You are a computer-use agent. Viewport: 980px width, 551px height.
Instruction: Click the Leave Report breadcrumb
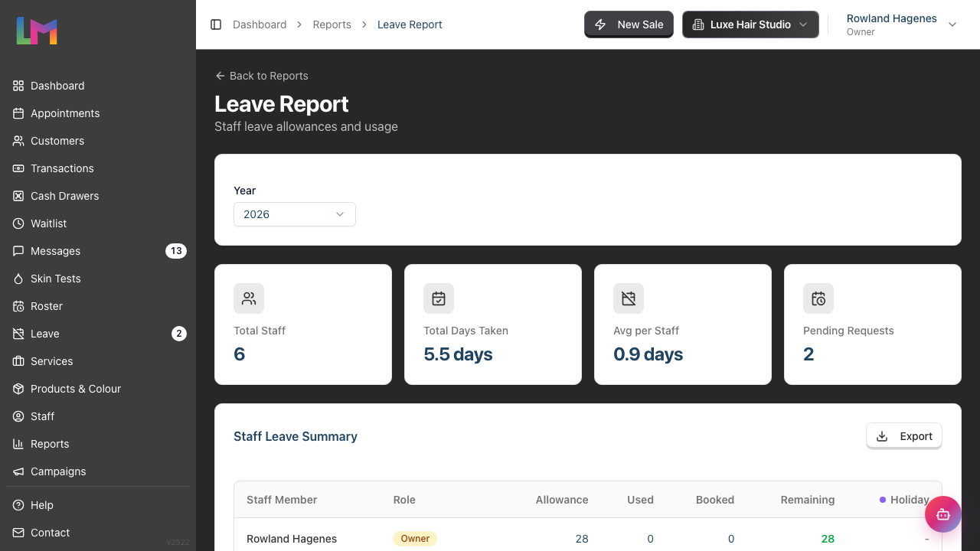point(410,24)
